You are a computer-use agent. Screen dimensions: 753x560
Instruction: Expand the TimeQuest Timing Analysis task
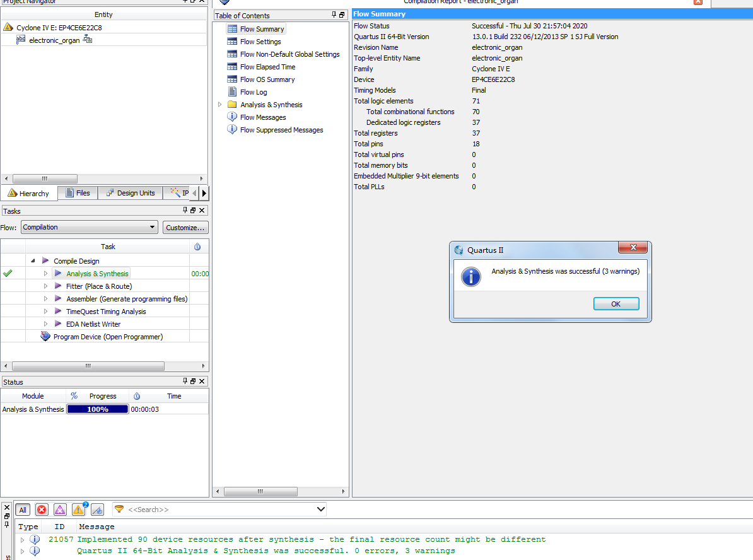click(45, 312)
